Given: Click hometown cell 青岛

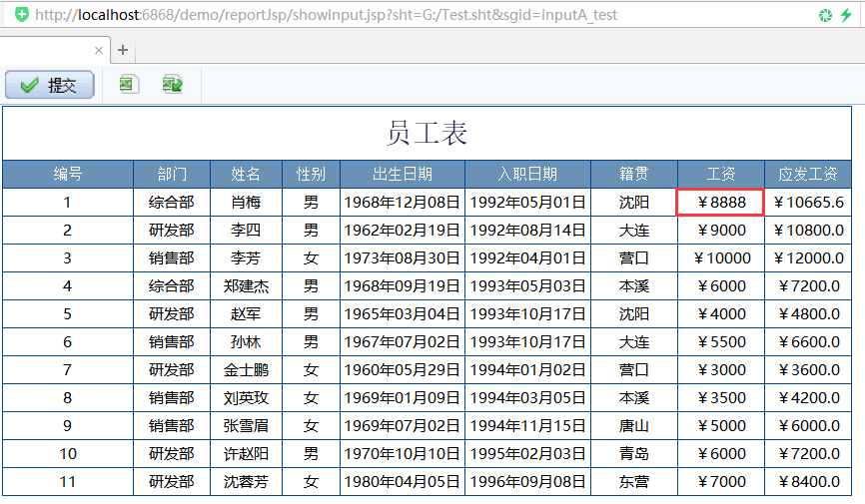Looking at the screenshot, I should tap(634, 454).
